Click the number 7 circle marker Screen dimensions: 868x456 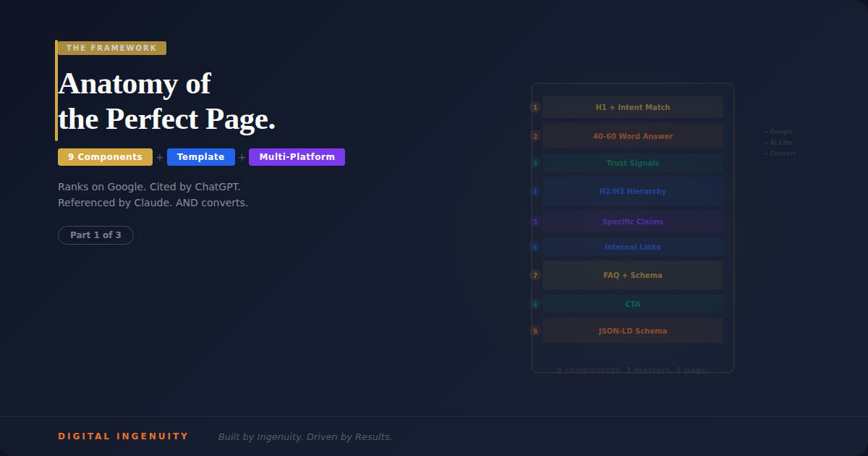point(535,275)
